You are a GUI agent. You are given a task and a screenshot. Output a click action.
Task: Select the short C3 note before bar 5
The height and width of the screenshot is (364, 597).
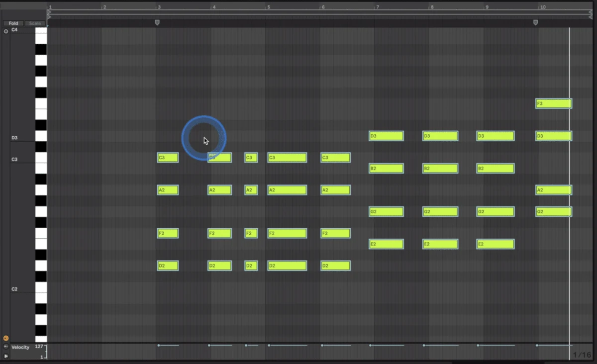pyautogui.click(x=251, y=158)
